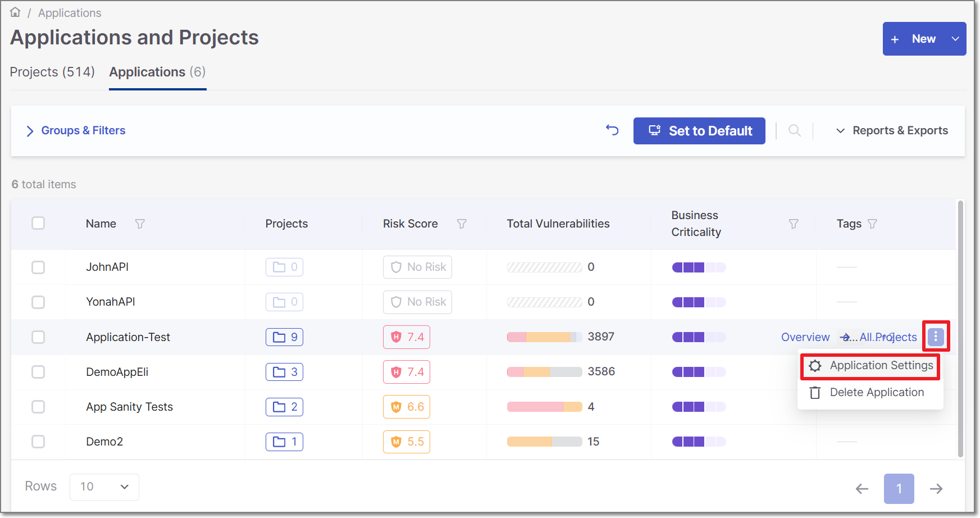980x518 pixels.
Task: Click the filter icon on Risk Score column
Action: 462,224
